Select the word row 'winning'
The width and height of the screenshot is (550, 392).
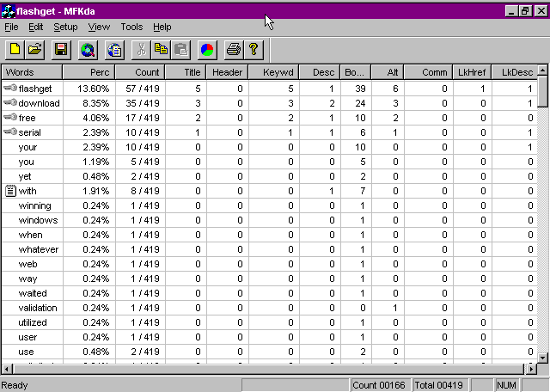[x=269, y=205]
